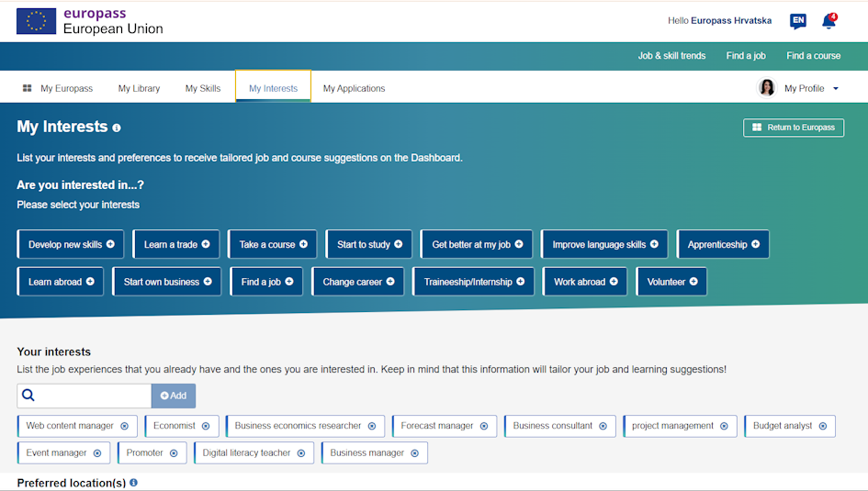Remove the Economist interest tag
Viewport: 868px width, 491px height.
click(206, 427)
